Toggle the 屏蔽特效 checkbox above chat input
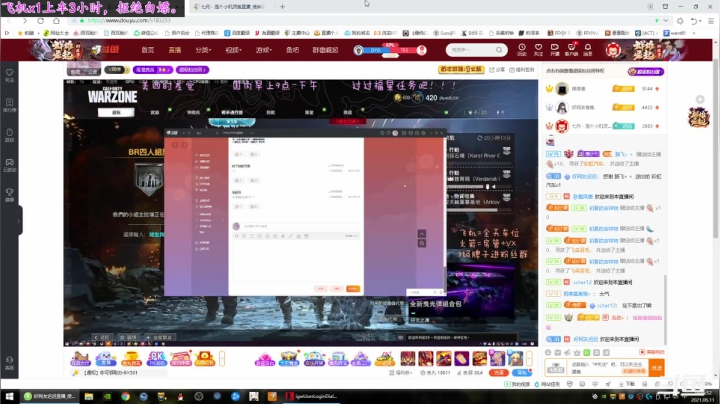720x404 pixels. (x=652, y=352)
